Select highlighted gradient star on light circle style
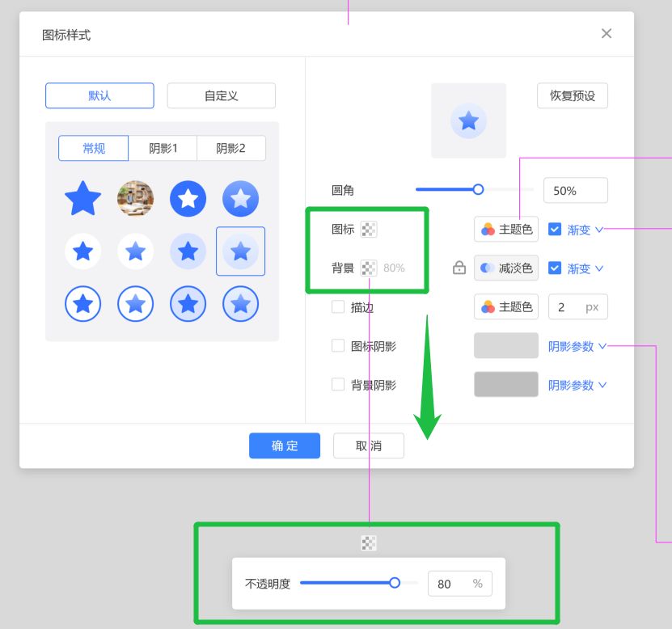Viewport: 672px width, 629px height. coord(240,251)
